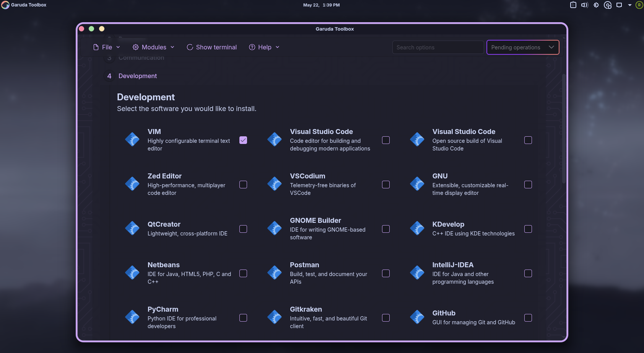The image size is (644, 353).
Task: Click the PyCharm application icon
Action: (132, 317)
